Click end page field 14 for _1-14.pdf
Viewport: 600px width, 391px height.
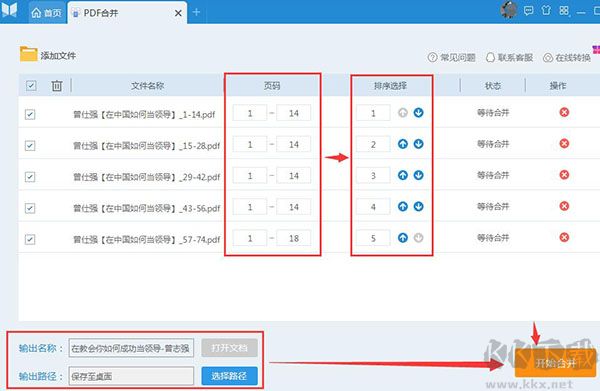pos(293,113)
